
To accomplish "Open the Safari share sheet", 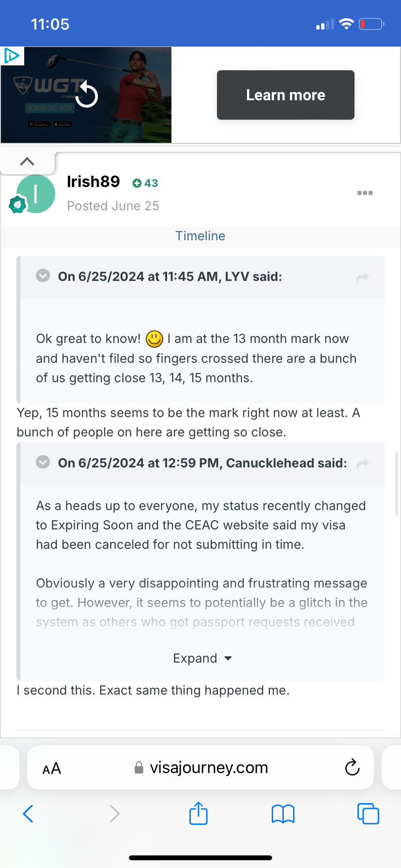I will click(199, 813).
